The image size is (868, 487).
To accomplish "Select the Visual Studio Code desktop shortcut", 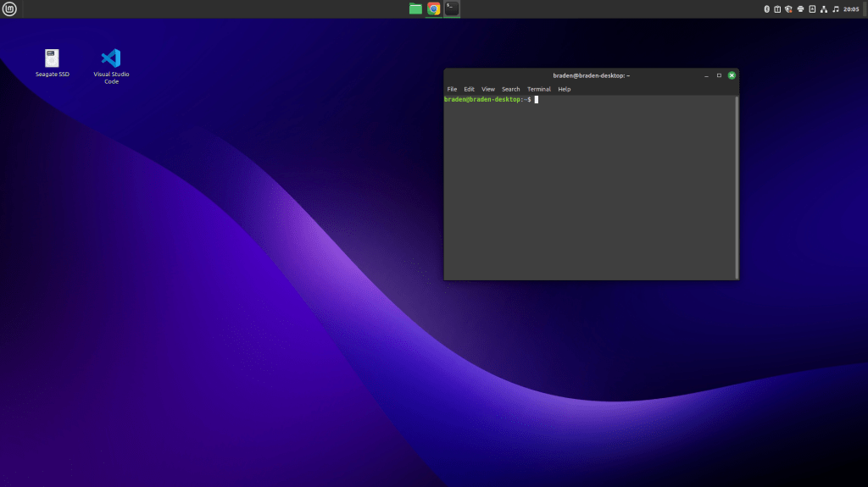I will (111, 58).
